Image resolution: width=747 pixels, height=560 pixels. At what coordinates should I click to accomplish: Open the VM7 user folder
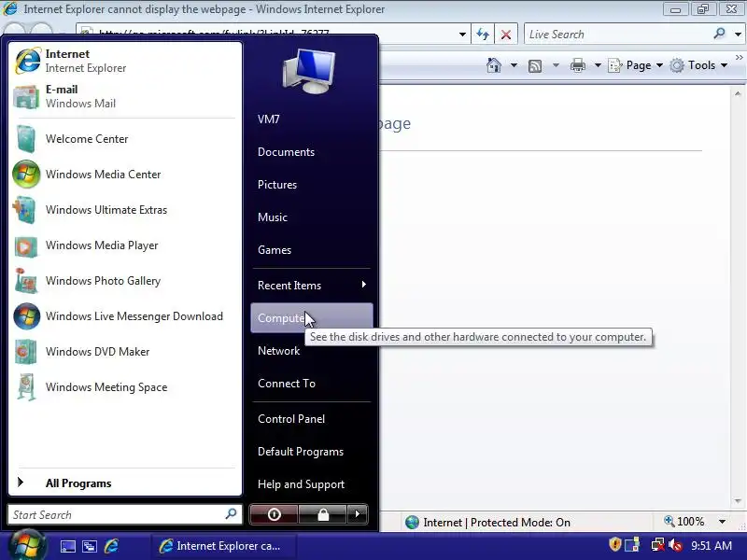tap(311, 119)
